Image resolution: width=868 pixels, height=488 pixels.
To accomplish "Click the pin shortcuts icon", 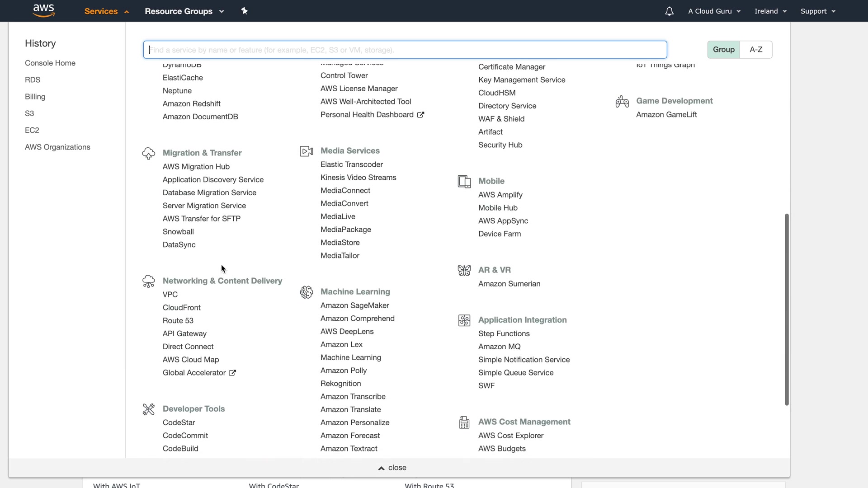I will pos(245,11).
